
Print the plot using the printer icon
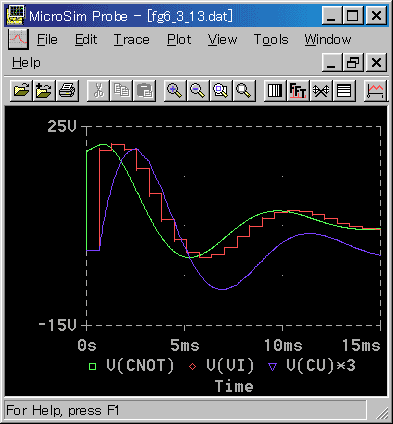click(67, 91)
